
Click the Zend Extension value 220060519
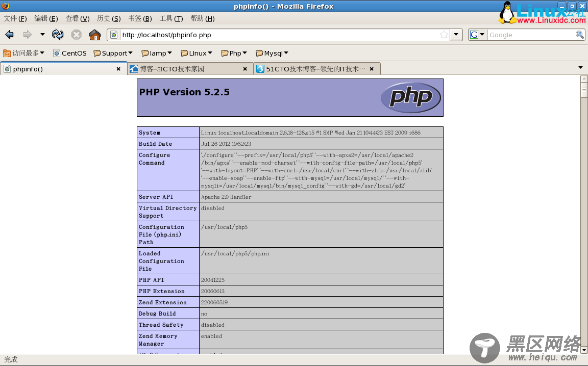[x=214, y=302]
